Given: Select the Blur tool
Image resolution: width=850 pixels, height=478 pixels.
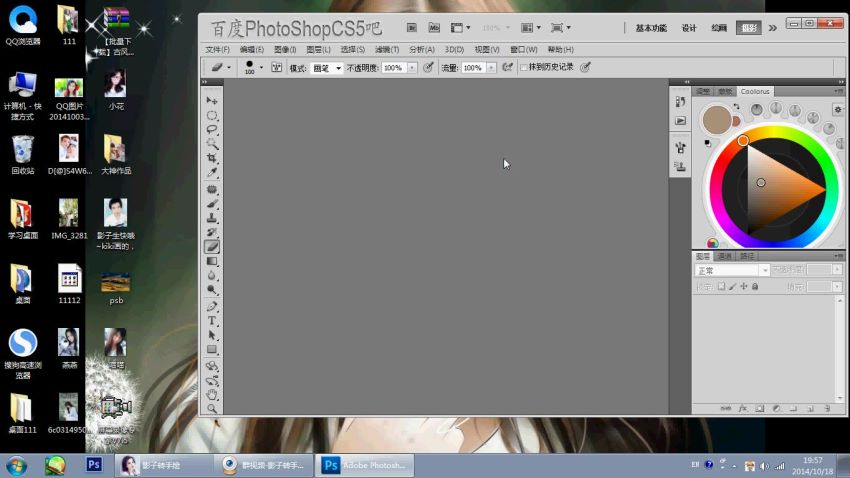Looking at the screenshot, I should [212, 275].
